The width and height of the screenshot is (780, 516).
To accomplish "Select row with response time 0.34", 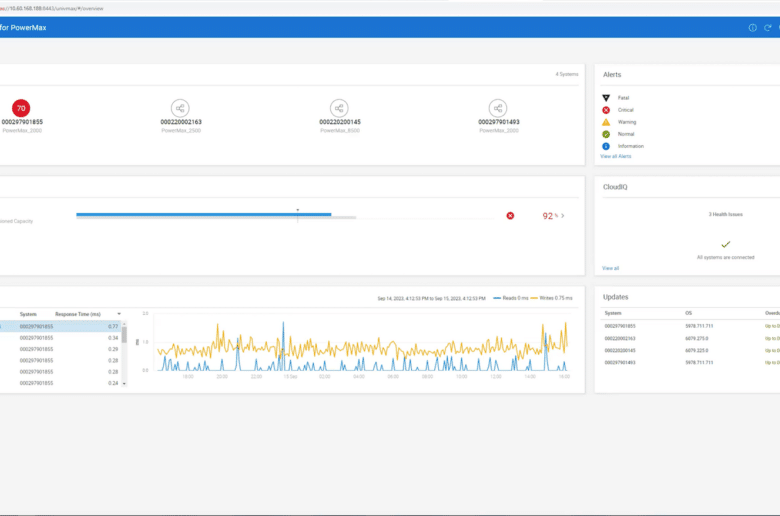I will click(60, 338).
